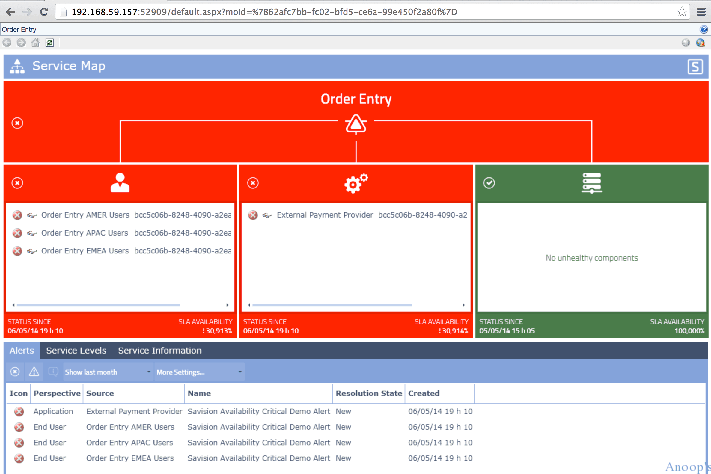Open the browser hamburger menu
This screenshot has height=474, width=711.
[x=701, y=12]
